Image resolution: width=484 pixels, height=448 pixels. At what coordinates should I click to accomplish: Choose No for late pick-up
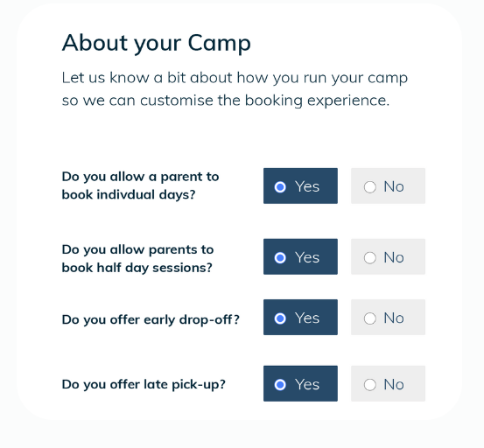coord(388,383)
